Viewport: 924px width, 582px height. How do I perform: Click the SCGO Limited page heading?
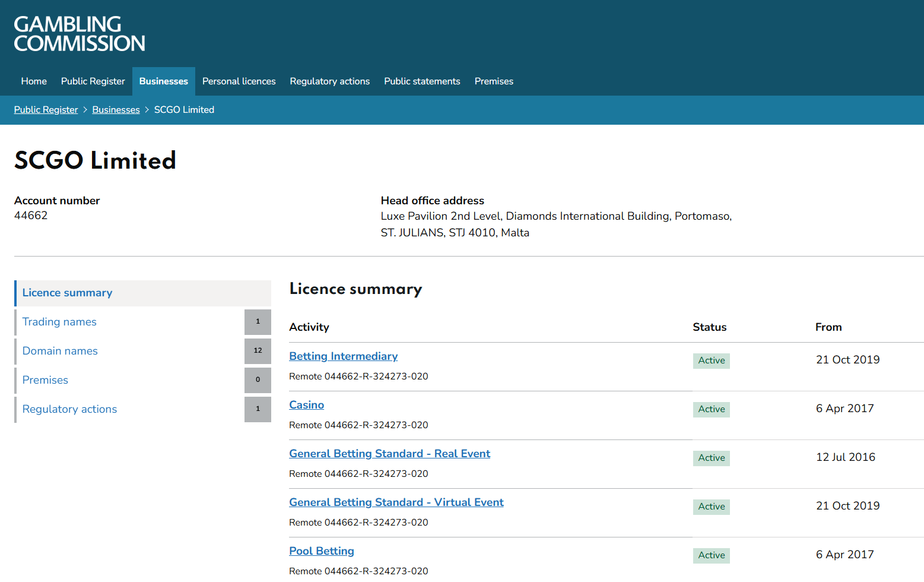95,160
